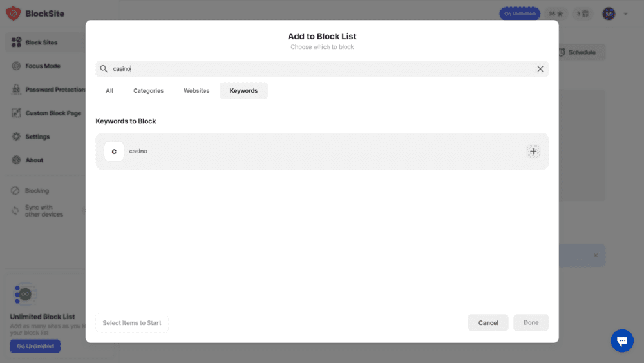644x363 pixels.
Task: Open the chat support bubble
Action: [621, 341]
